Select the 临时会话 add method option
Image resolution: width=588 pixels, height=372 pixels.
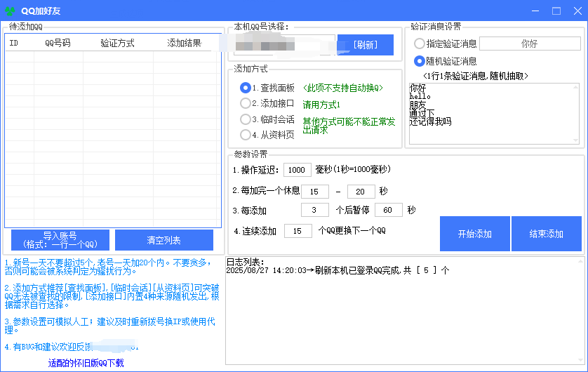(245, 119)
